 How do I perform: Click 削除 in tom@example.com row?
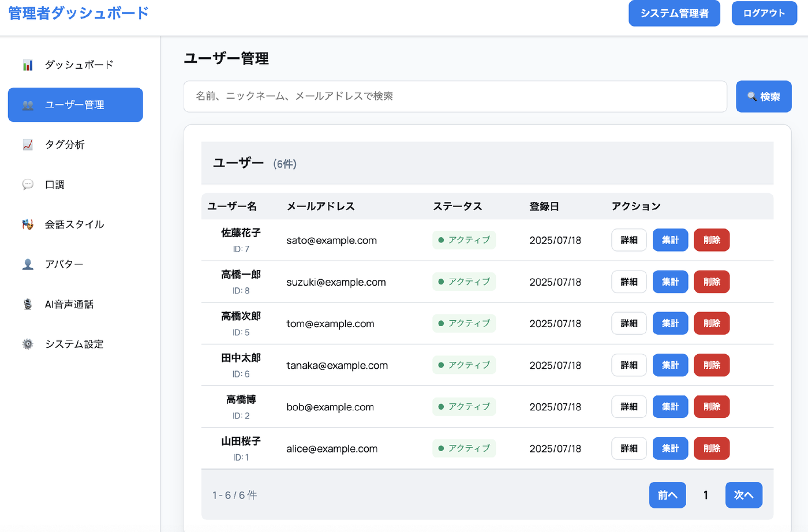click(712, 323)
